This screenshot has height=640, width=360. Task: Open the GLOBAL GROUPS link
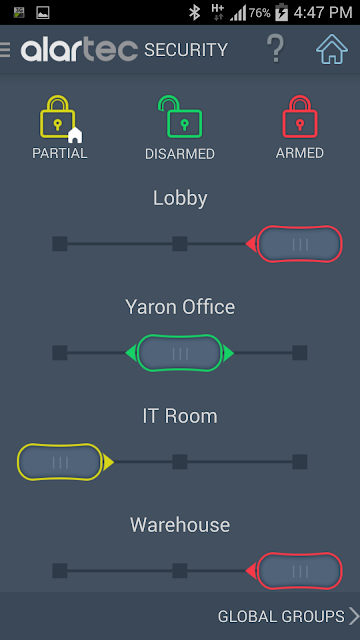(281, 616)
